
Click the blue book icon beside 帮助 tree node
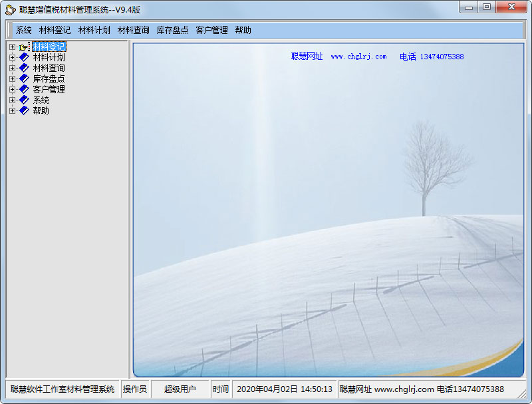click(24, 110)
